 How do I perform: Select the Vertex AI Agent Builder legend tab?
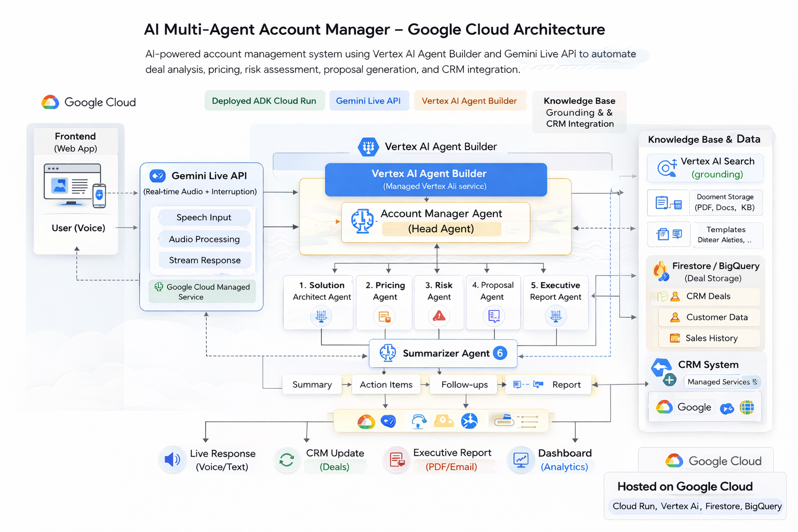pos(470,101)
